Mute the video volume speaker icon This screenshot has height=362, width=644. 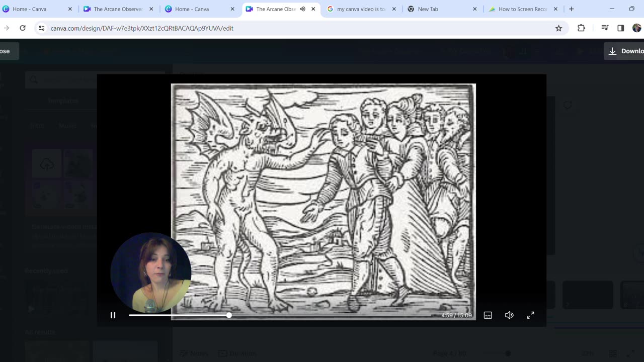pyautogui.click(x=509, y=315)
